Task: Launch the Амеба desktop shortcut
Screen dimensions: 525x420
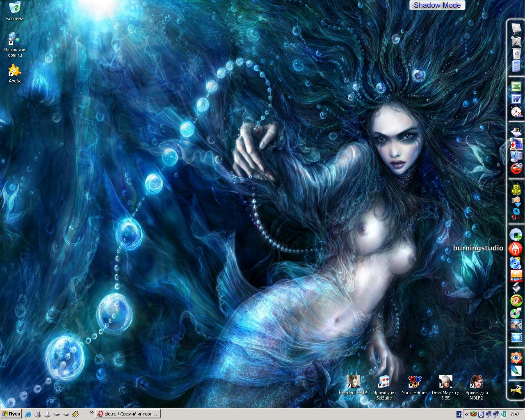Action: pos(15,73)
